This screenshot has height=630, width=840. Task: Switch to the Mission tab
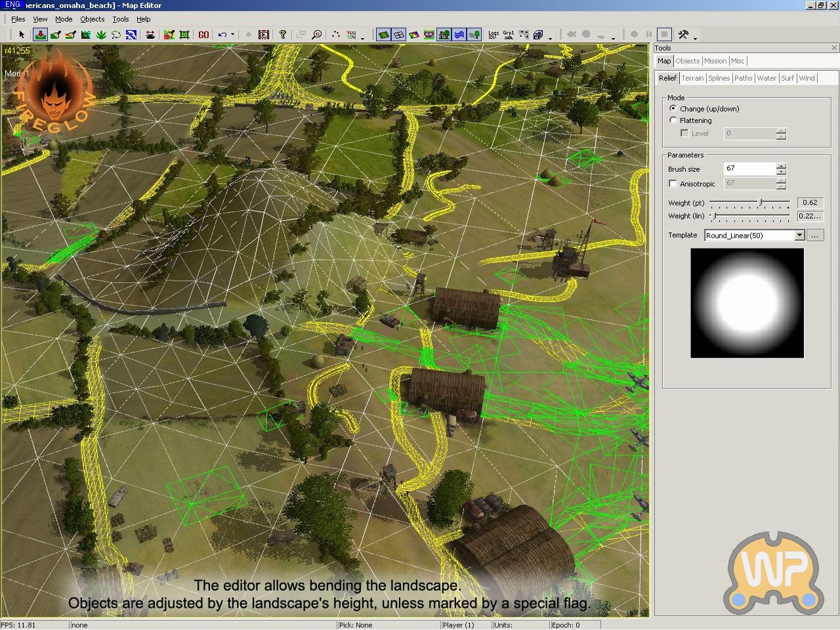[715, 61]
